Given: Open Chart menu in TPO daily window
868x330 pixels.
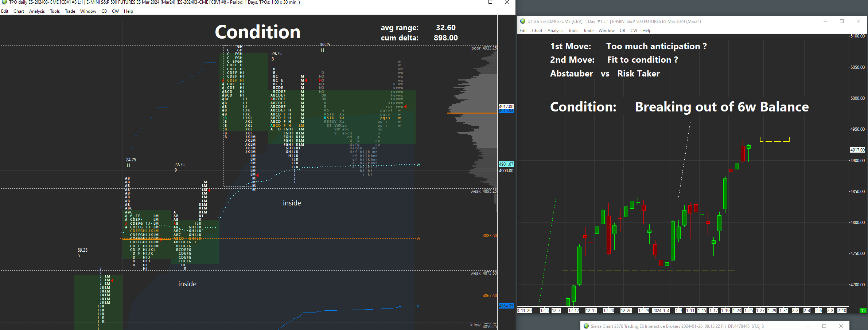Looking at the screenshot, I should click(x=19, y=11).
